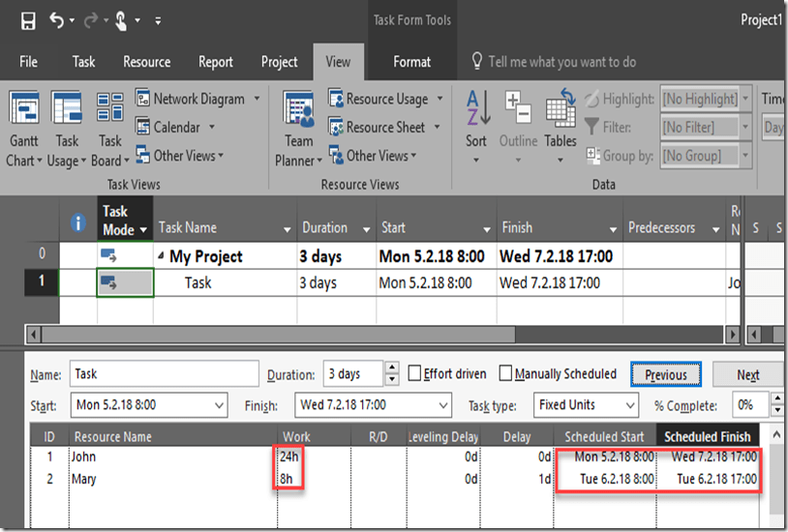788x532 pixels.
Task: Click the Name input field containing Task
Action: (164, 374)
